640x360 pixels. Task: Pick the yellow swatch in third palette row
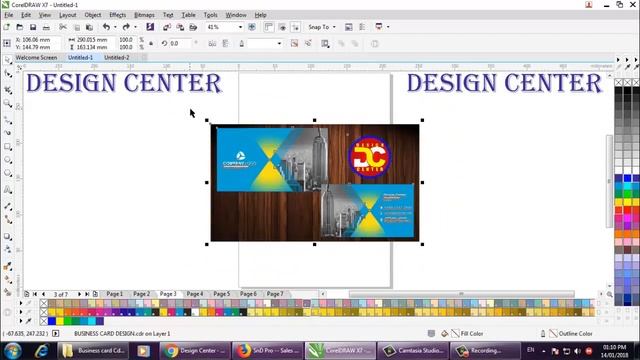(x=60, y=321)
